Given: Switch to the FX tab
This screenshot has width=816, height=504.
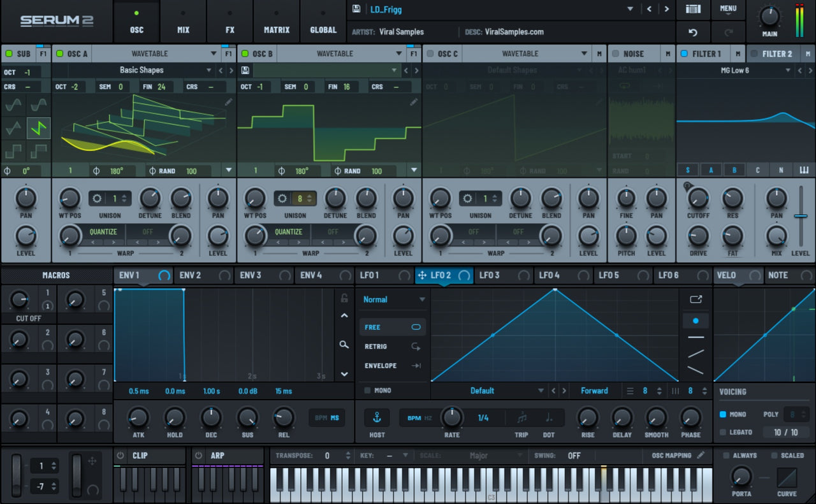Looking at the screenshot, I should click(x=230, y=22).
